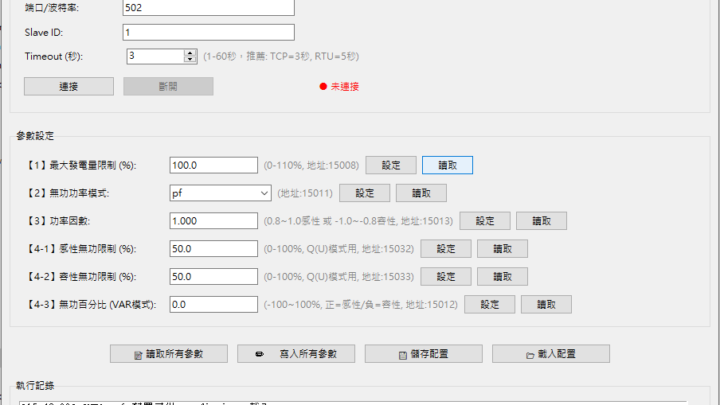Click the 儲存配置 (save configuration) button
The height and width of the screenshot is (405, 720).
tap(424, 354)
